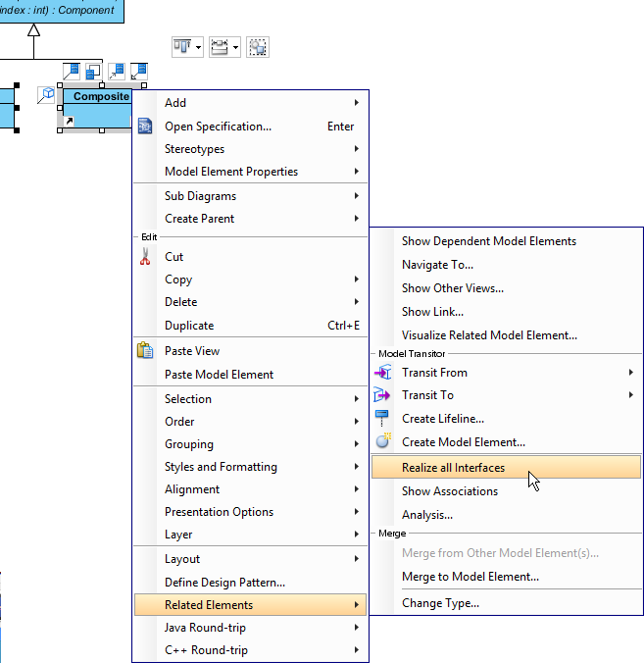Select Create Lifeline... text entry

tap(443, 419)
